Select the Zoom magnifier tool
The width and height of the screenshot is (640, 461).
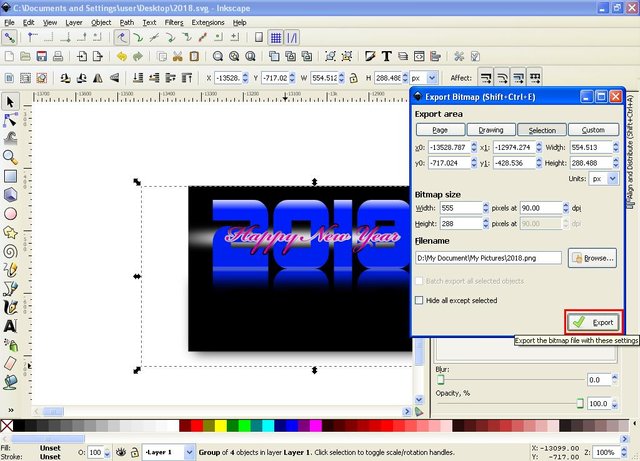(10, 158)
